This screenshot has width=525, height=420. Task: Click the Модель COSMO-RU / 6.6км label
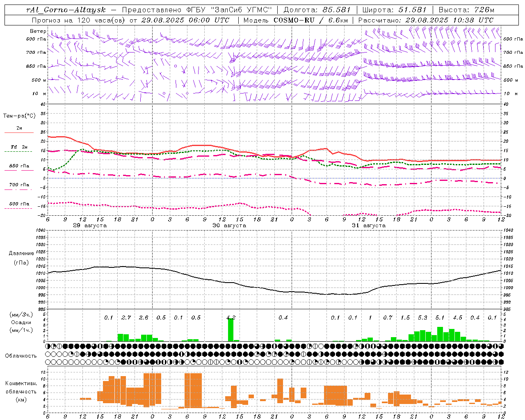[296, 20]
